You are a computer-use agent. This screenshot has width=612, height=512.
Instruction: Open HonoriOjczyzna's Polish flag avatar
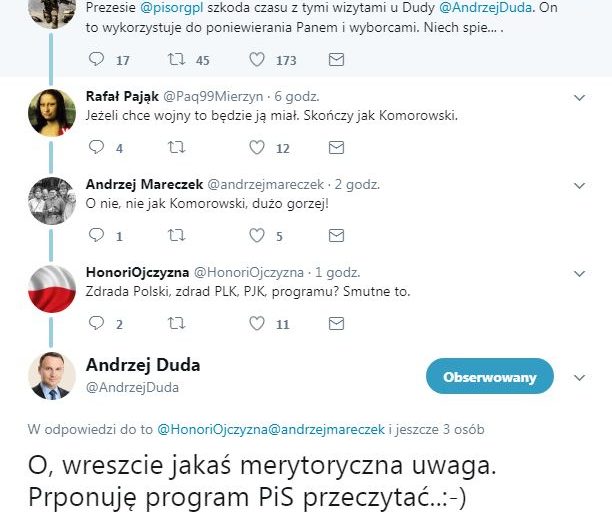[52, 289]
